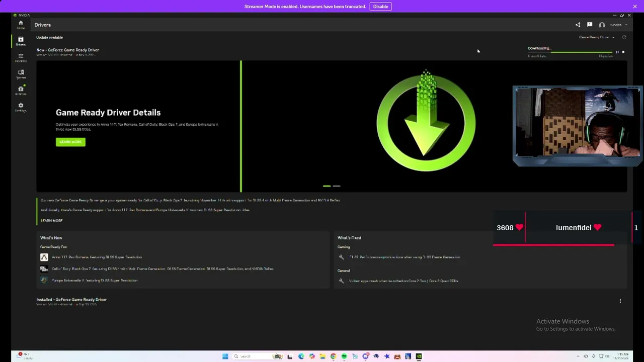Click Installed - GeForce Game Ready Driver title
Screen dimensions: 644x362
[71, 299]
